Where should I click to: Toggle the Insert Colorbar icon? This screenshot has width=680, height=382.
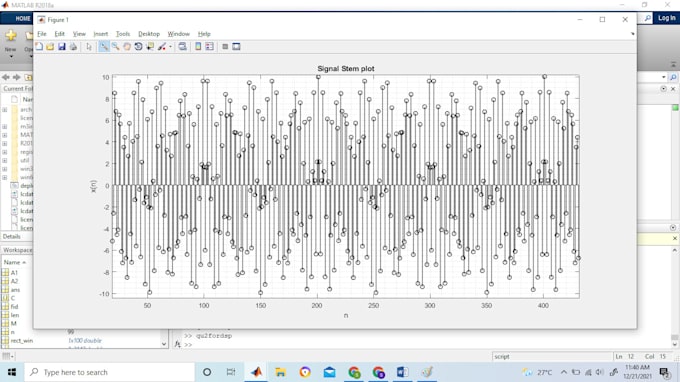tap(198, 46)
